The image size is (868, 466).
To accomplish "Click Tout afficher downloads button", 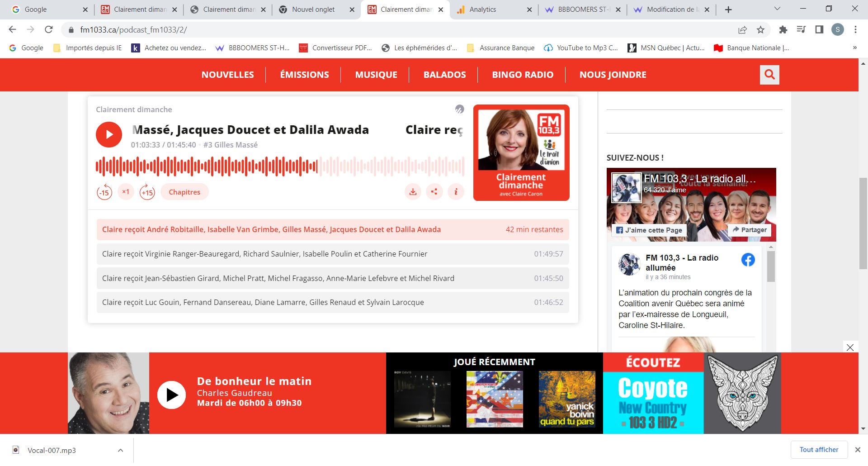I will point(819,450).
